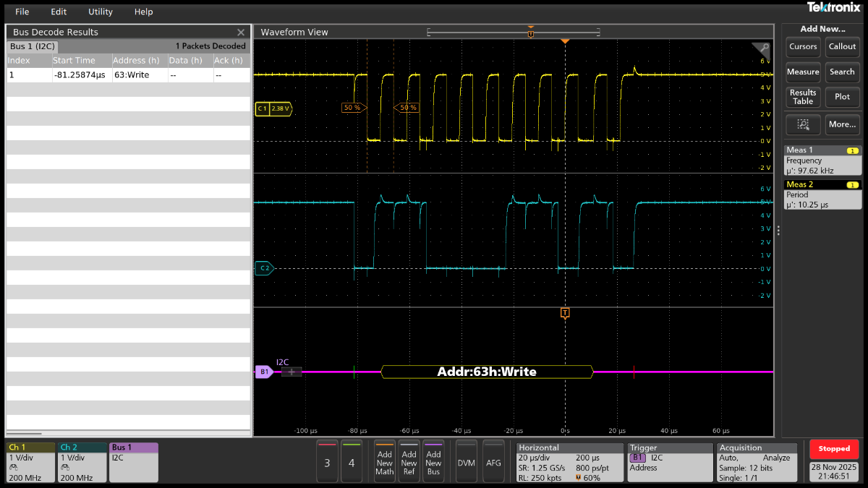Enable channel 4

point(352,461)
